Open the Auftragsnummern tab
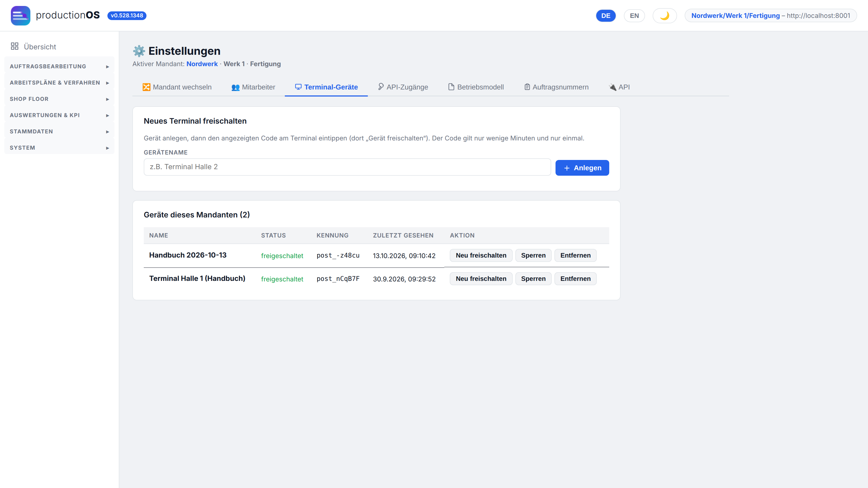868x488 pixels. [x=556, y=87]
